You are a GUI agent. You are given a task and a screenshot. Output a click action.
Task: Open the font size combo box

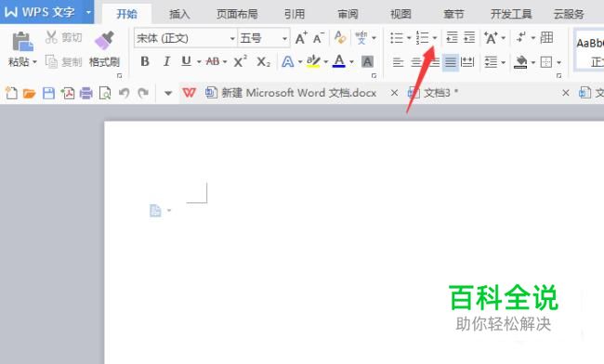click(x=264, y=38)
